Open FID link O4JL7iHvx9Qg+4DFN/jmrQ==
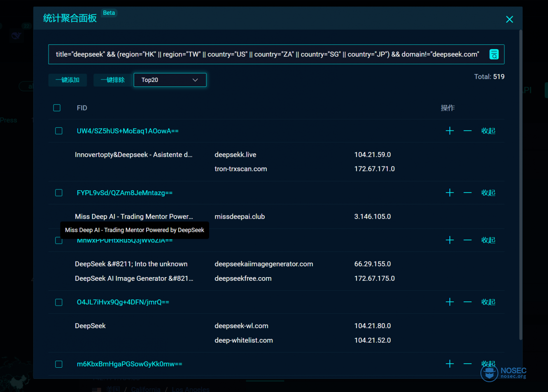The image size is (548, 392). tap(123, 302)
